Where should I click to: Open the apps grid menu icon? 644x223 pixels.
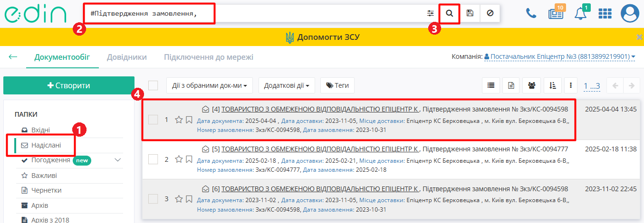[605, 14]
